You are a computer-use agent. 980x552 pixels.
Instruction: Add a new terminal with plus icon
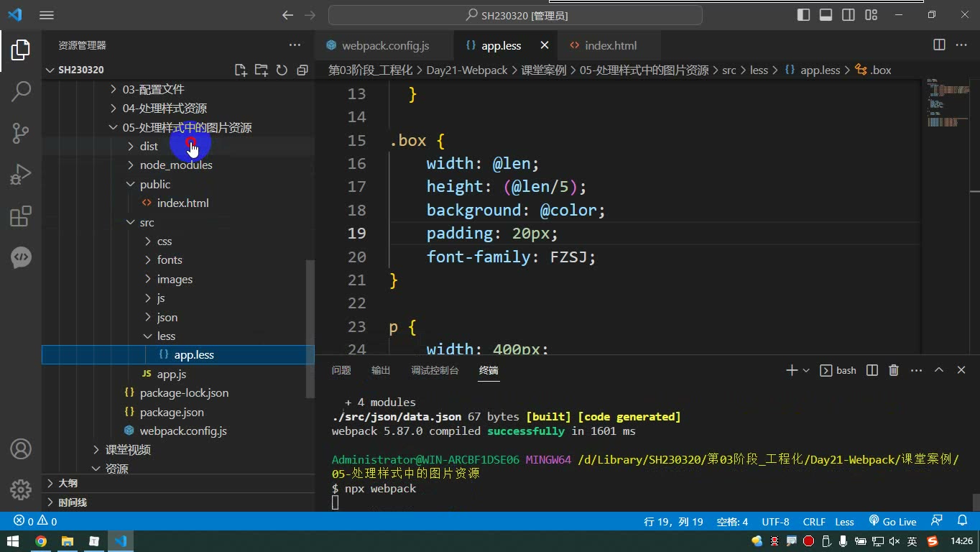(x=792, y=370)
